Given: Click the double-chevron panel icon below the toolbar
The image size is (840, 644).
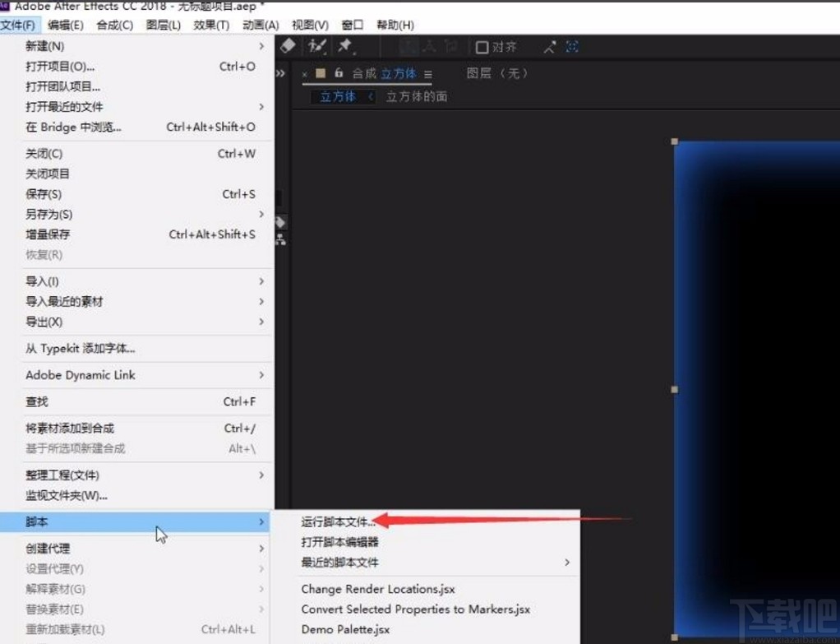Looking at the screenshot, I should [x=280, y=72].
